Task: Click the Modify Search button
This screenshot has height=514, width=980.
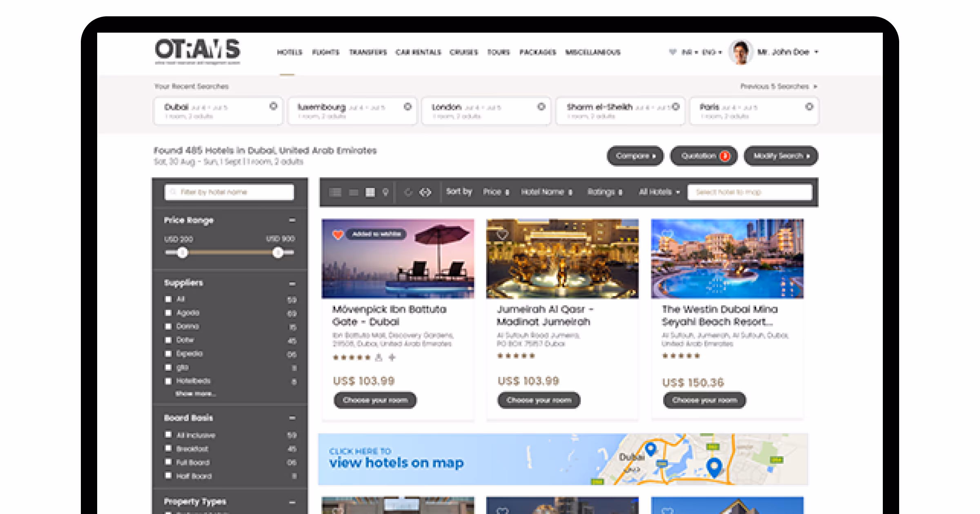Action: coord(781,156)
